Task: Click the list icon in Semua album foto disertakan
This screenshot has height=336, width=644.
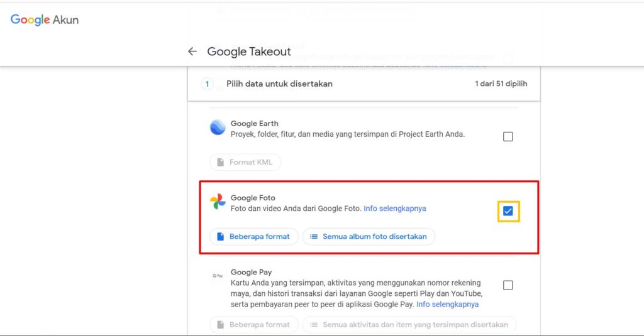Action: (x=314, y=236)
